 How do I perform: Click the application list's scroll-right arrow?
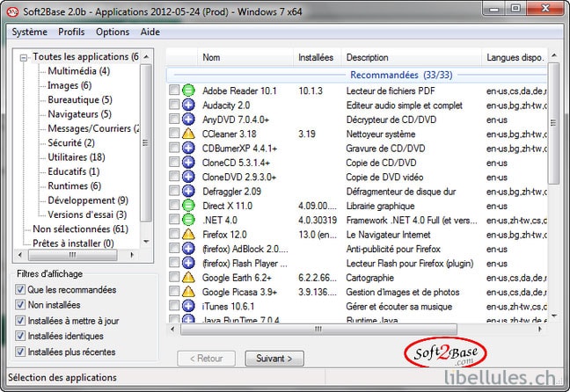540,329
